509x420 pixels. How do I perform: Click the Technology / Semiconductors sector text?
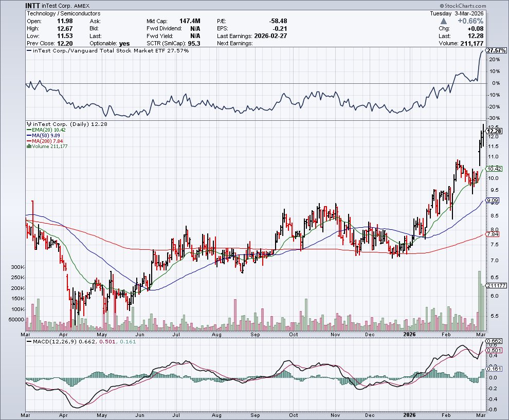(x=64, y=13)
